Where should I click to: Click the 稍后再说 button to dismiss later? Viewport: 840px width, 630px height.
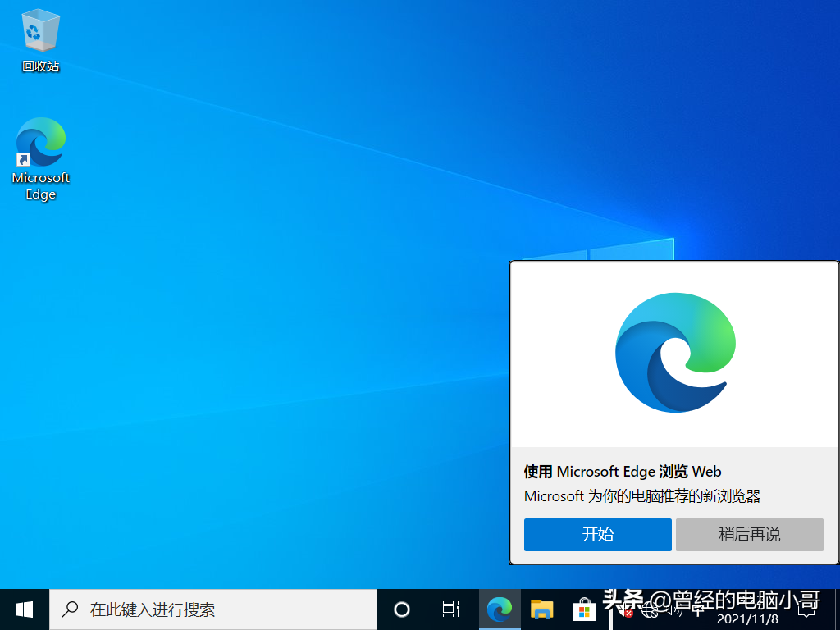[x=749, y=534]
